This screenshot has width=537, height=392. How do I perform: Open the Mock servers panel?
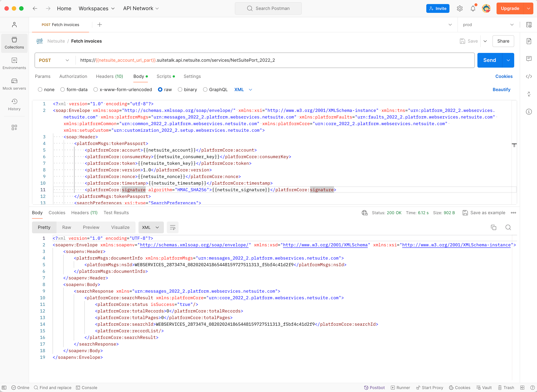(x=14, y=84)
